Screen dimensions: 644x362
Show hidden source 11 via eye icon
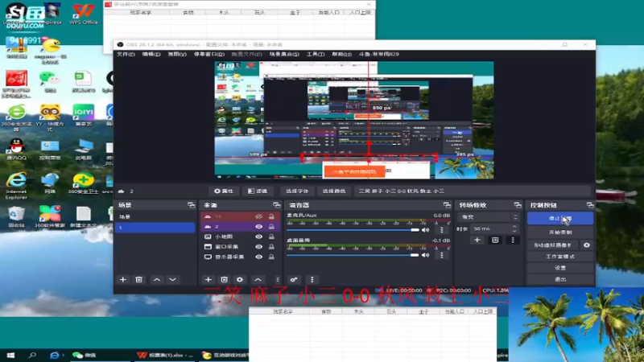(x=258, y=216)
